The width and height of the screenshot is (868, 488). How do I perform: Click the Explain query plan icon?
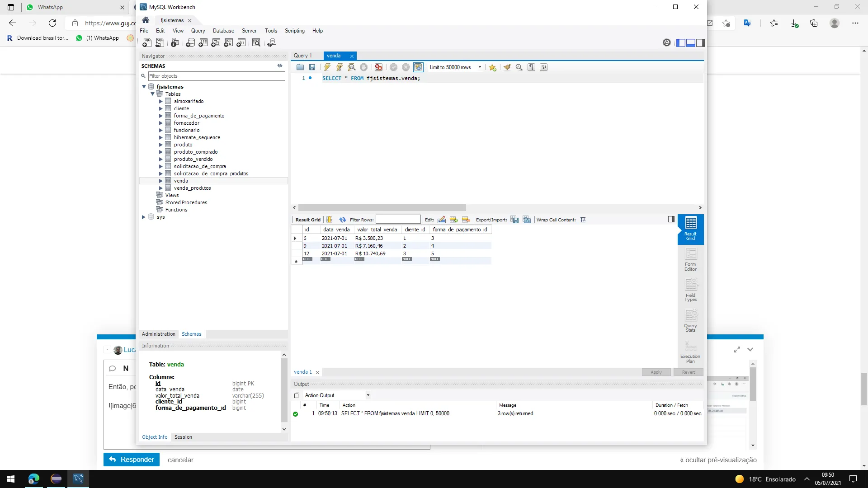pos(351,67)
